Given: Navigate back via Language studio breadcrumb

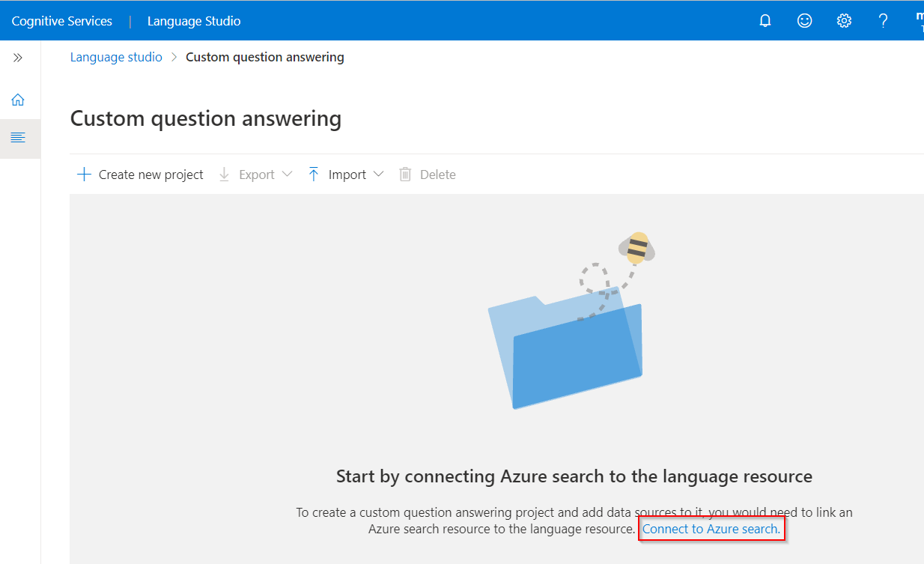Looking at the screenshot, I should (116, 56).
